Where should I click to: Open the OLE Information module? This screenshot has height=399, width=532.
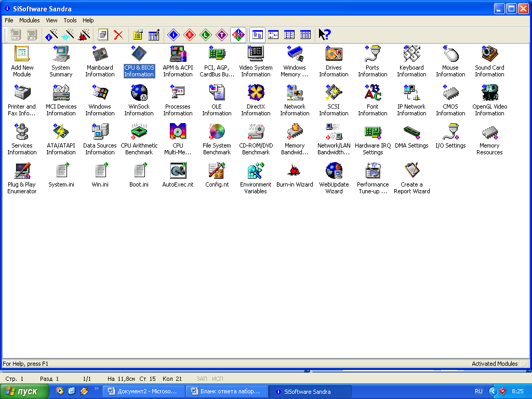click(217, 100)
